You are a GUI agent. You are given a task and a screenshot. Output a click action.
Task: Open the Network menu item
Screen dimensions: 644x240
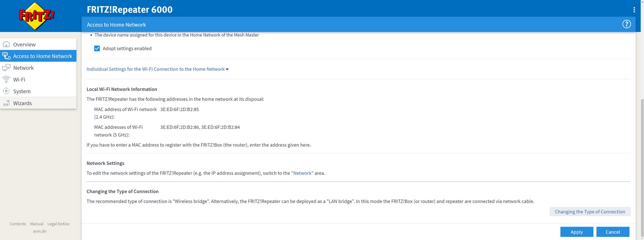tap(38, 68)
